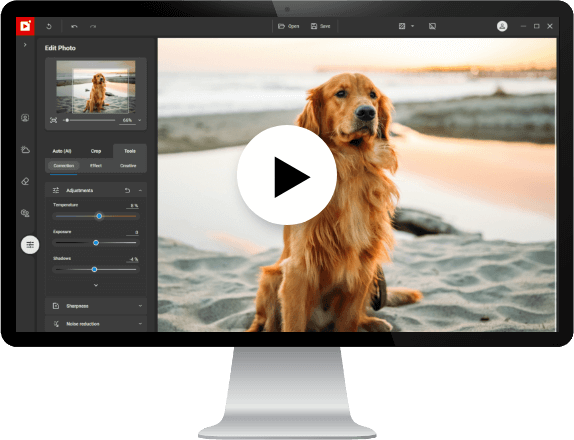The width and height of the screenshot is (574, 440).
Task: Click the 'Temperature' label
Action: (66, 205)
